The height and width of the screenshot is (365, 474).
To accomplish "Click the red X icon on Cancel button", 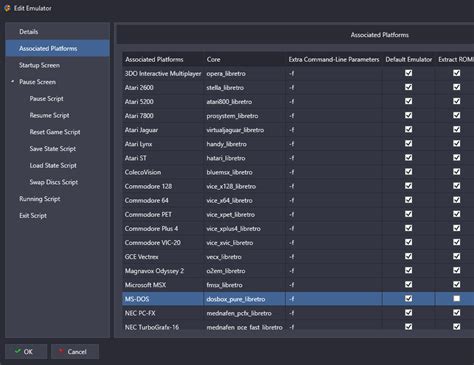I will [61, 351].
